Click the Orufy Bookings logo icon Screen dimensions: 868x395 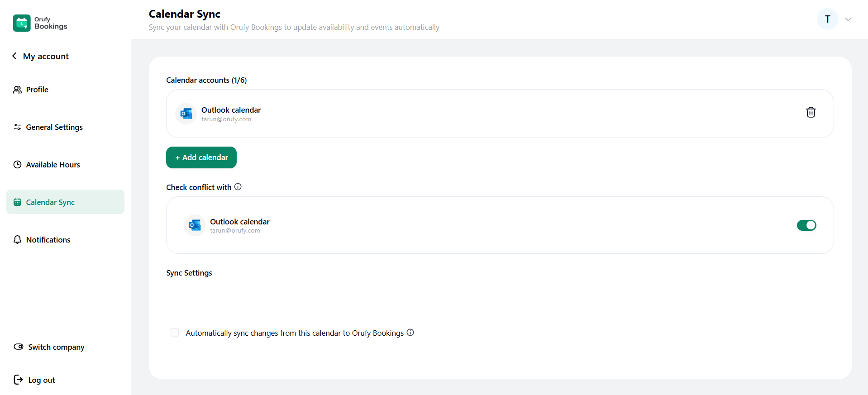tap(22, 23)
